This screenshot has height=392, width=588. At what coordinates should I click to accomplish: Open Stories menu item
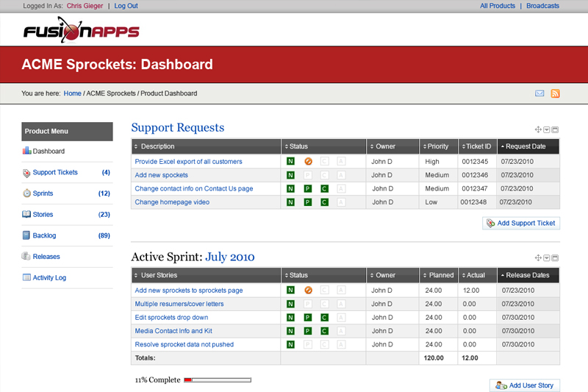pos(43,214)
